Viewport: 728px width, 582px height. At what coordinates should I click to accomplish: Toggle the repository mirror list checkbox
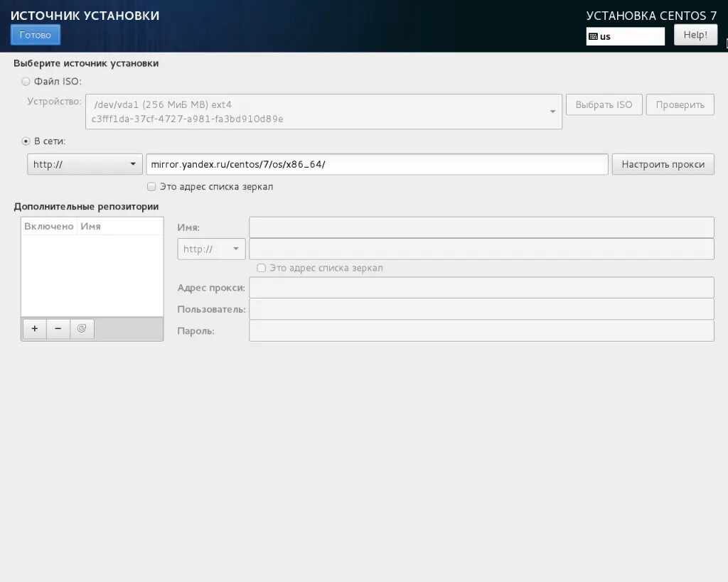262,268
